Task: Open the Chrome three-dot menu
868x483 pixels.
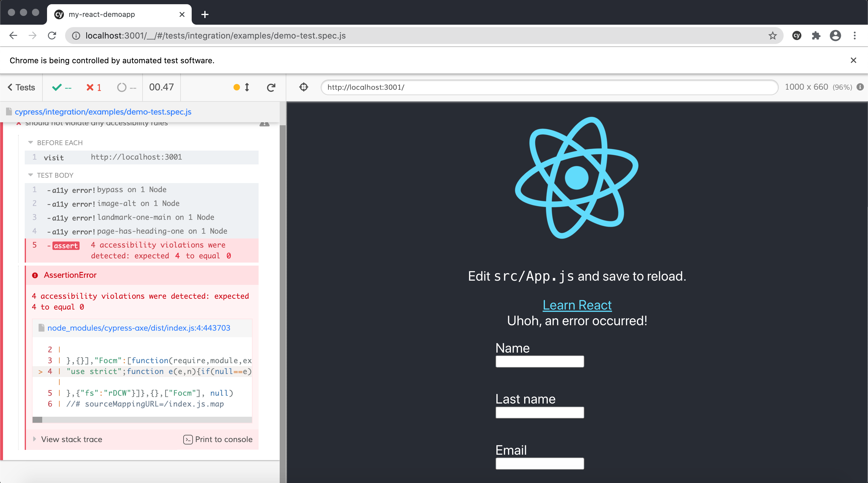Action: coord(854,35)
